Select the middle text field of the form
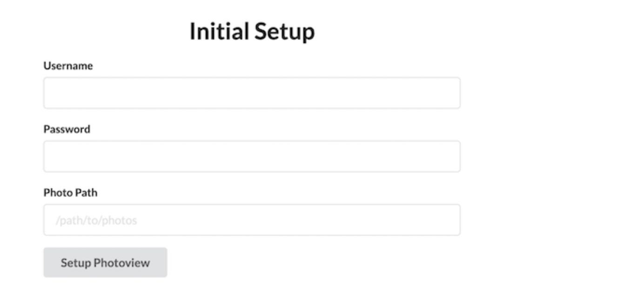The width and height of the screenshot is (644, 305). coord(252,157)
